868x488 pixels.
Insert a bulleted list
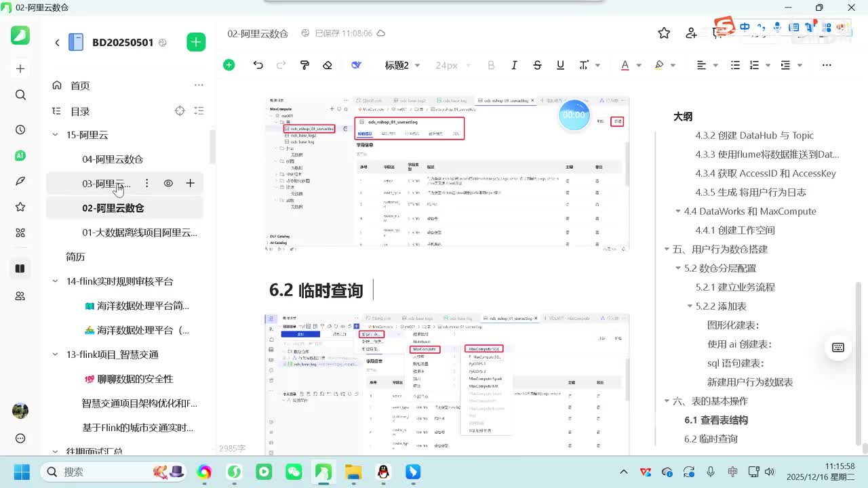pos(735,65)
